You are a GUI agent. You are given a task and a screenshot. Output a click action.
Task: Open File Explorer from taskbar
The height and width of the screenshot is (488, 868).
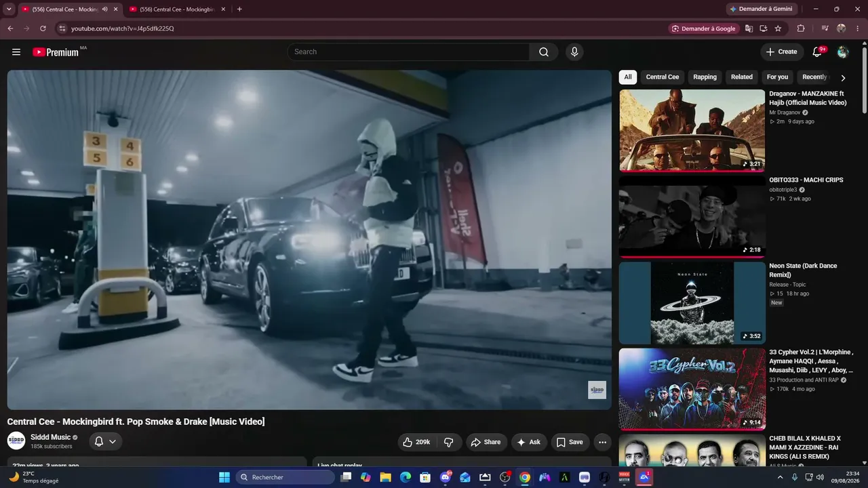tap(385, 477)
